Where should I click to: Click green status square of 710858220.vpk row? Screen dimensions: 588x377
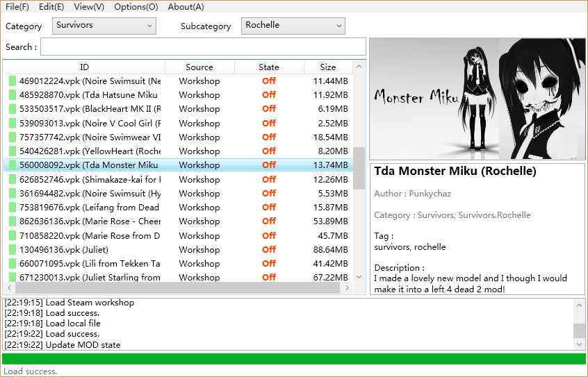[13, 236]
